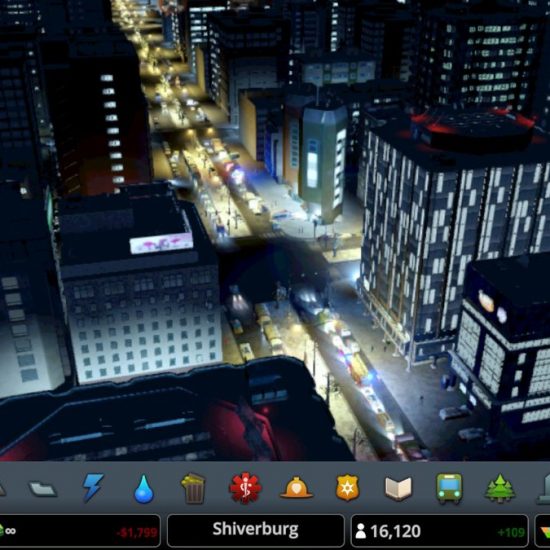Click the Shiverburg city name field

[255, 530]
